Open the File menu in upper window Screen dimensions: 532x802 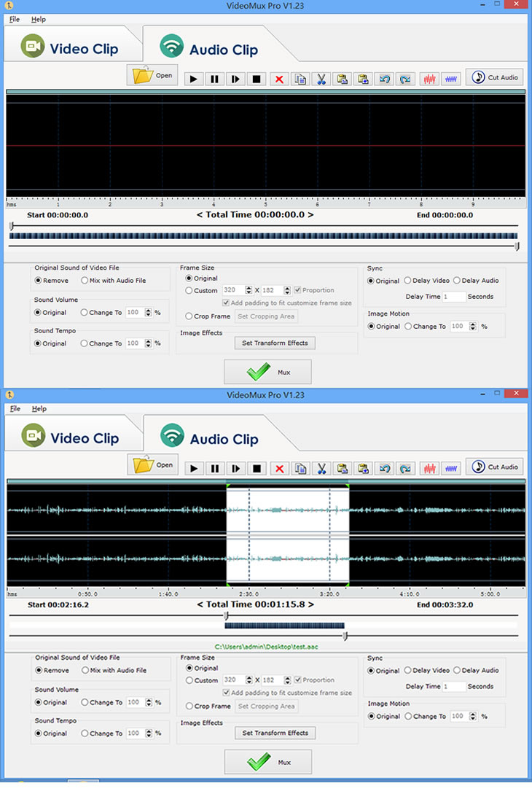click(15, 19)
